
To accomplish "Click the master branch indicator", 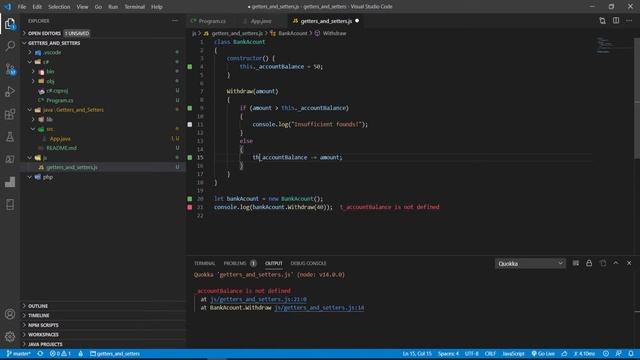I will 19,353.
